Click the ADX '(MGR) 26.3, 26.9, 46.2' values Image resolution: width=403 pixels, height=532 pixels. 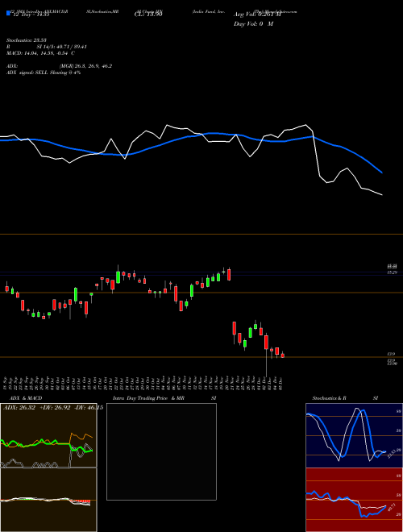click(x=85, y=66)
